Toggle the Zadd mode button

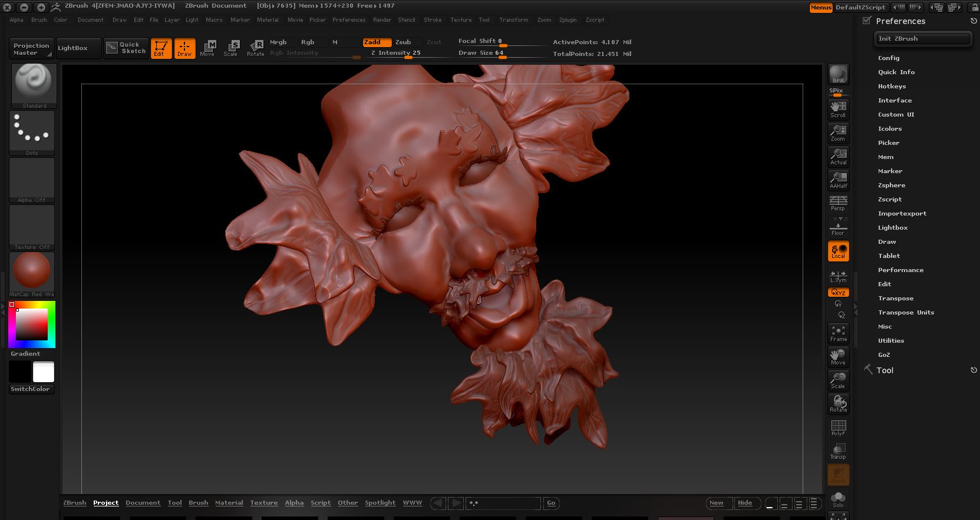(377, 42)
